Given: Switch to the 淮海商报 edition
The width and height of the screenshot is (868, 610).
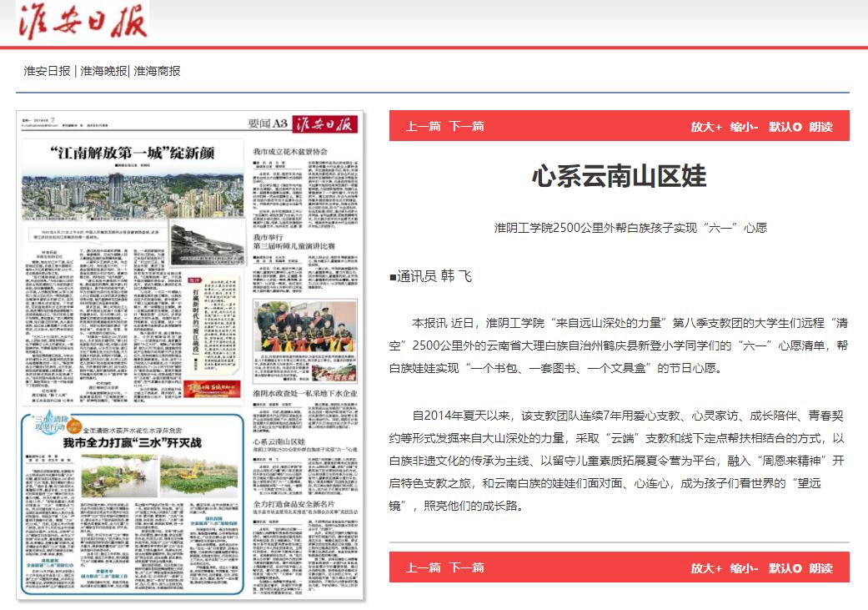Looking at the screenshot, I should [x=157, y=71].
